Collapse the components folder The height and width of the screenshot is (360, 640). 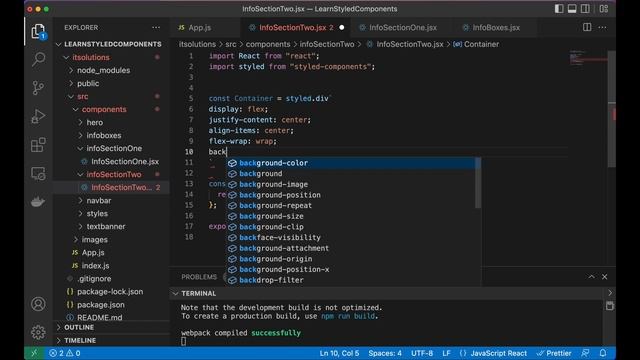tap(104, 109)
